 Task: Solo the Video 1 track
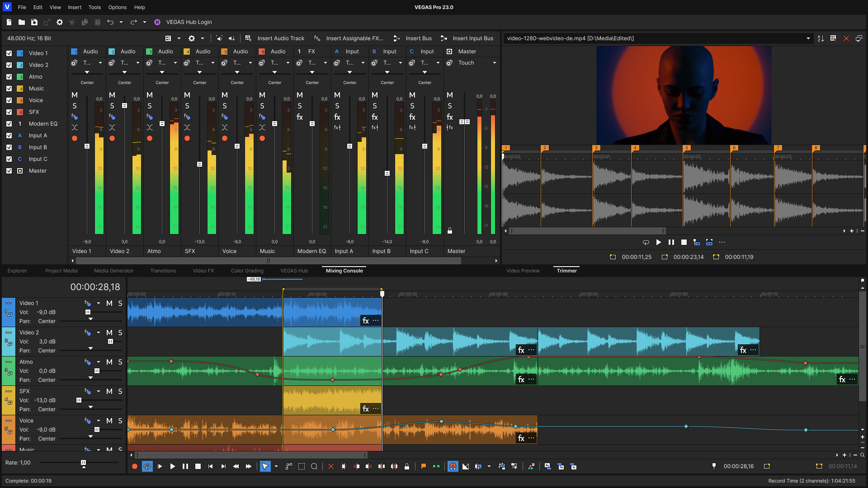[x=120, y=303]
